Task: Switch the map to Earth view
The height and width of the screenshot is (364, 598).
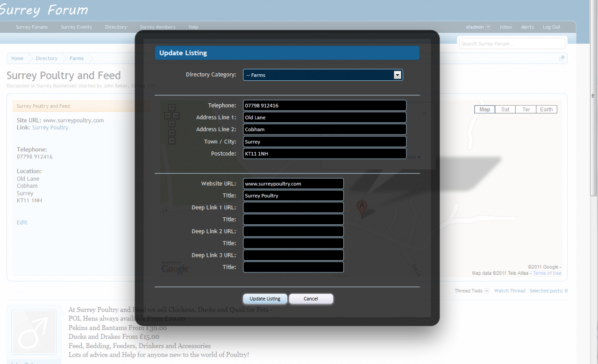Action: click(546, 109)
